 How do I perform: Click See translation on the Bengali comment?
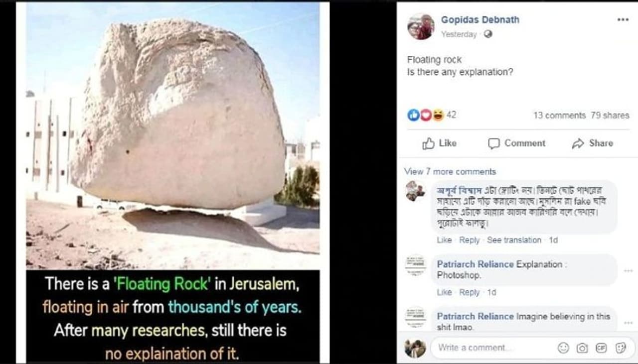(514, 240)
